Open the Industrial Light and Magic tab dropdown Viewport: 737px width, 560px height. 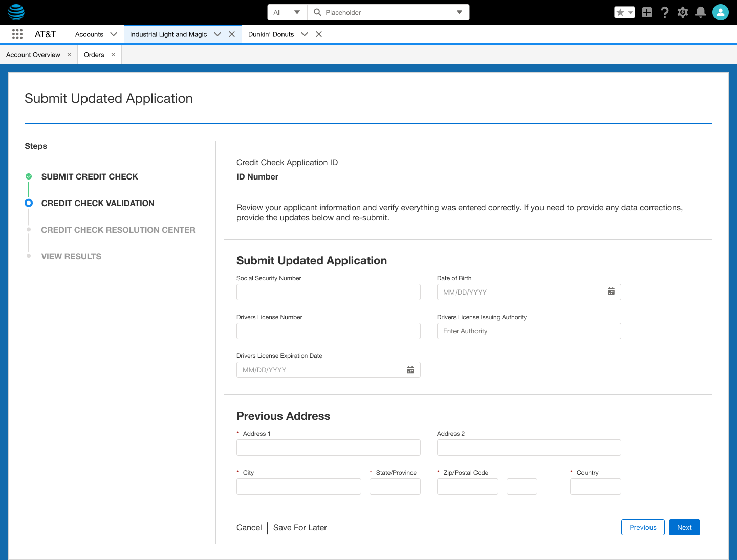click(217, 34)
